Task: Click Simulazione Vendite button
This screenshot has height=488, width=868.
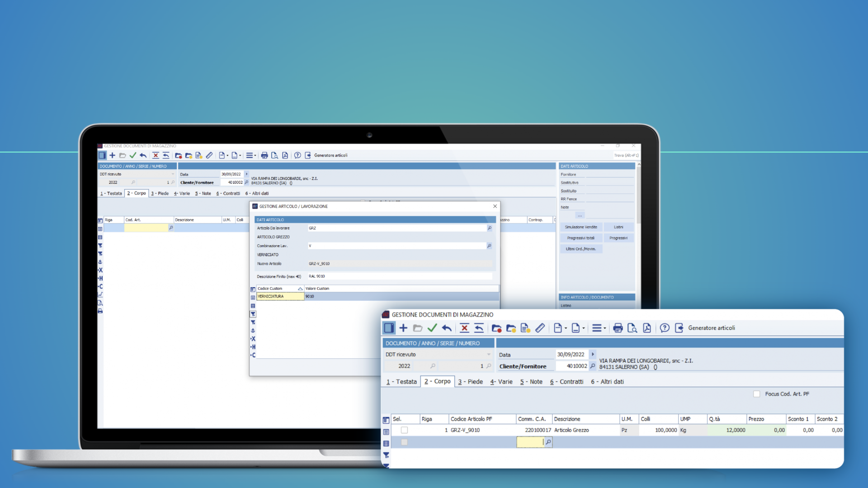Action: [581, 227]
